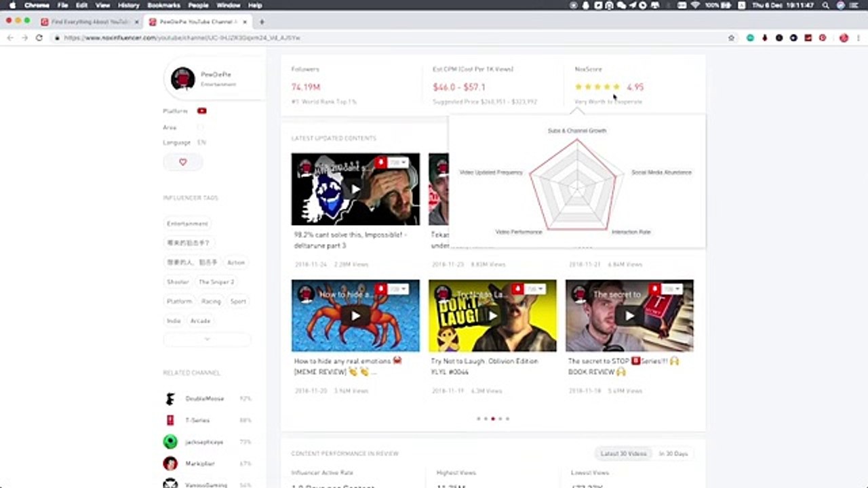
Task: Open the Window menu
Action: click(x=229, y=5)
